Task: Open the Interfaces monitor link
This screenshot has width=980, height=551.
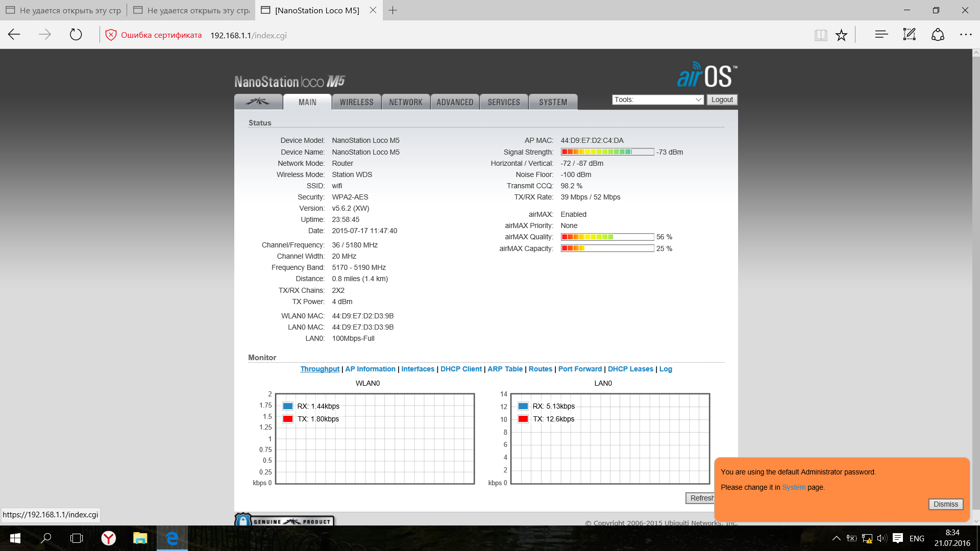Action: (x=418, y=369)
